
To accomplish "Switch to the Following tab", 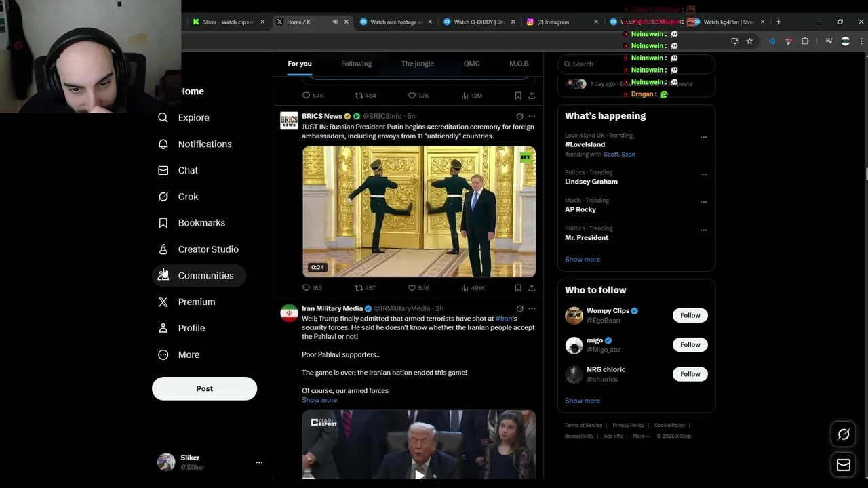I will pos(356,64).
